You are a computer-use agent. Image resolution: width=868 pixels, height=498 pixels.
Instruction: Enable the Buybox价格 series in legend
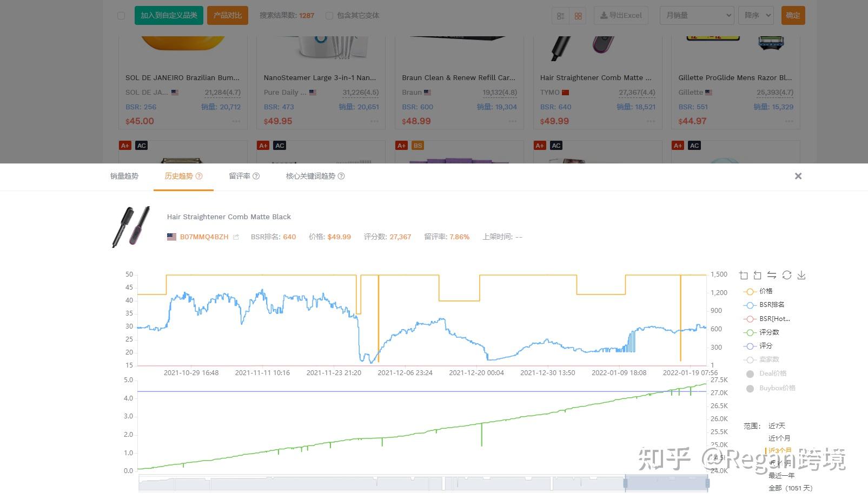(x=770, y=388)
